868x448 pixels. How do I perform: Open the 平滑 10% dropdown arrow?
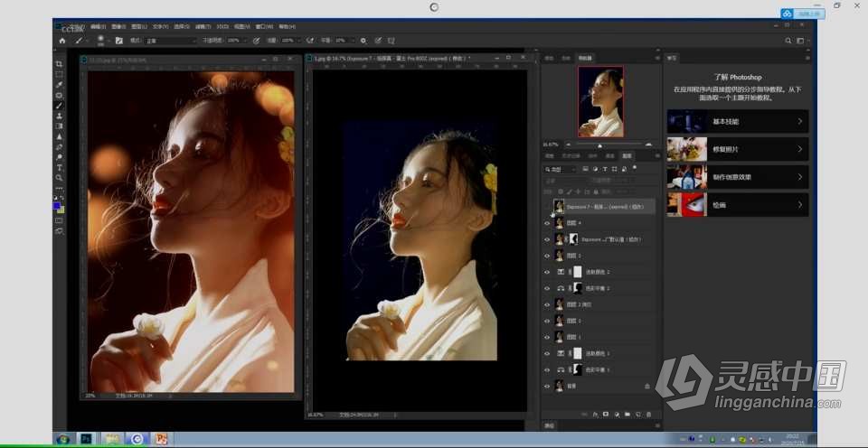click(x=352, y=41)
